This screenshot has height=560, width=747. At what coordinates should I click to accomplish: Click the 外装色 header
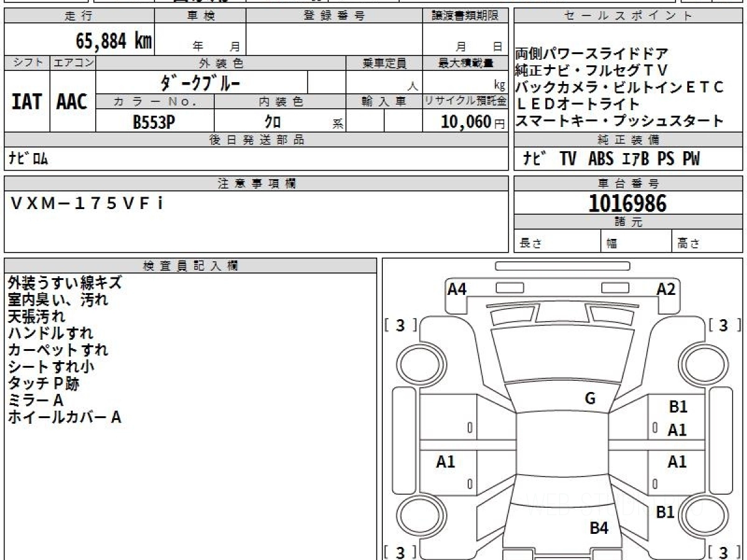coord(221,63)
